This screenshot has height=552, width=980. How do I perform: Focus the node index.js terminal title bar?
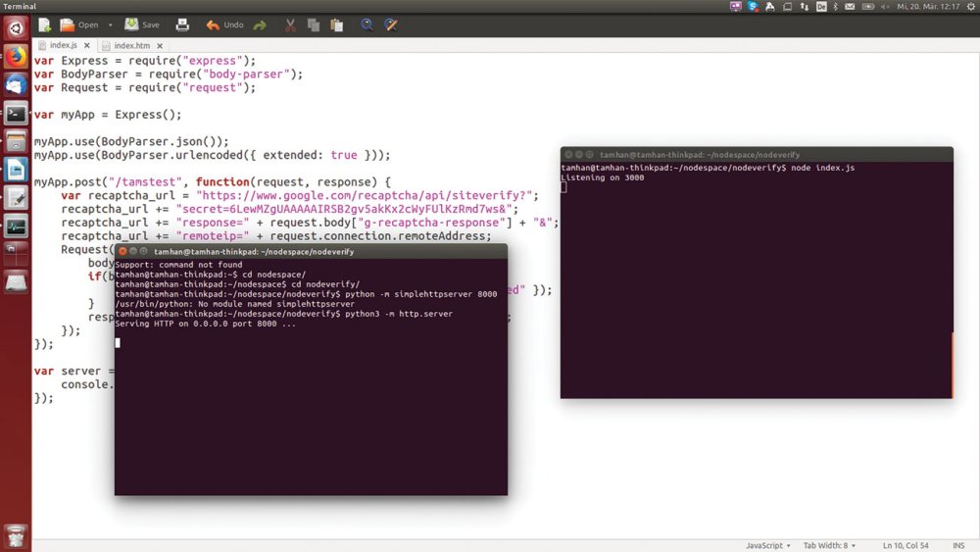coord(757,154)
